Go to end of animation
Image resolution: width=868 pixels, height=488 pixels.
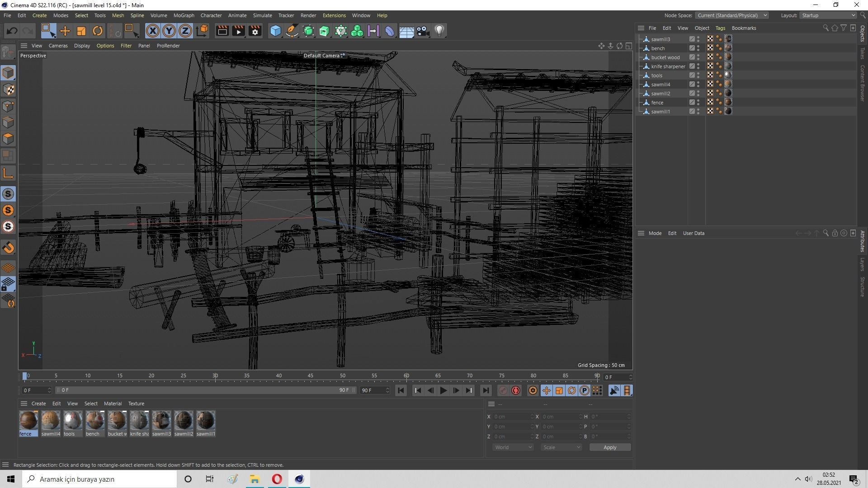pos(486,390)
